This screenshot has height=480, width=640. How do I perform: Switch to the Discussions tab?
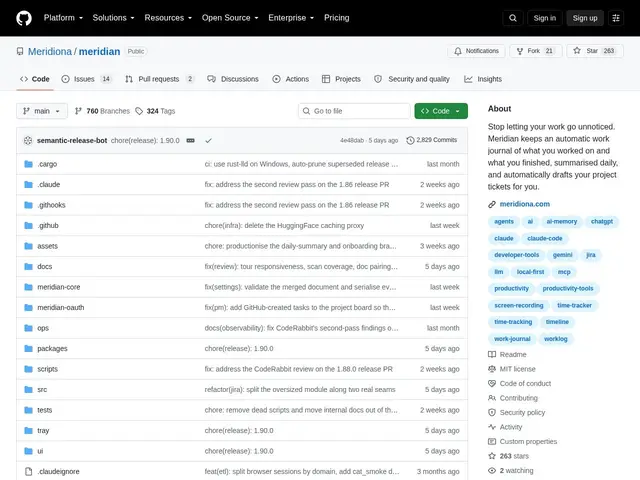(x=233, y=79)
